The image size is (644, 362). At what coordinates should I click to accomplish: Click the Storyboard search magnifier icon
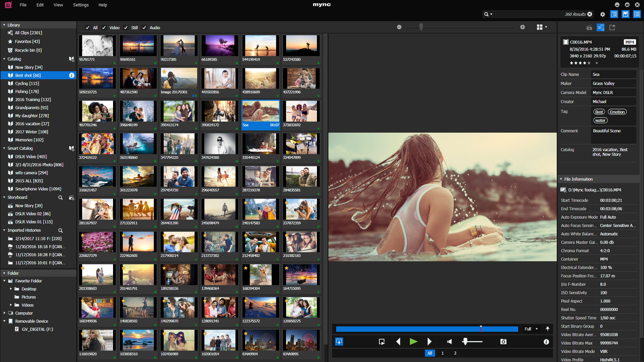[x=60, y=197]
